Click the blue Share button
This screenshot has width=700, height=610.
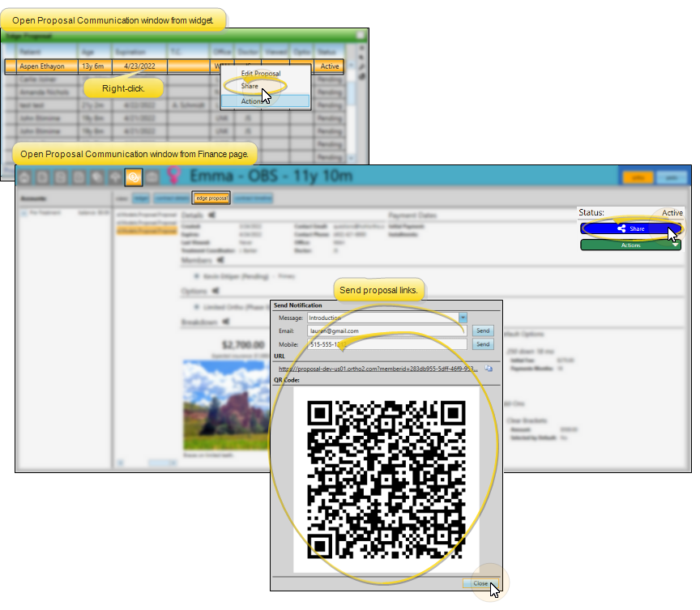tap(631, 229)
